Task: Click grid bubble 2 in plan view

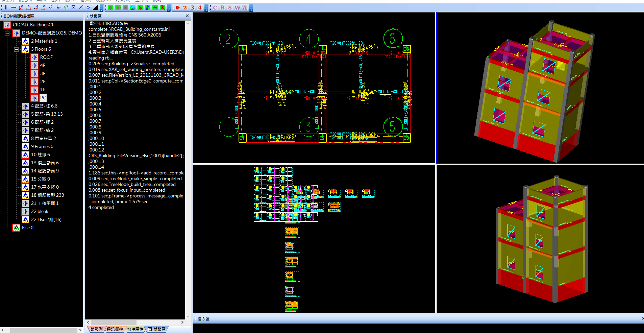Action: 229,39
